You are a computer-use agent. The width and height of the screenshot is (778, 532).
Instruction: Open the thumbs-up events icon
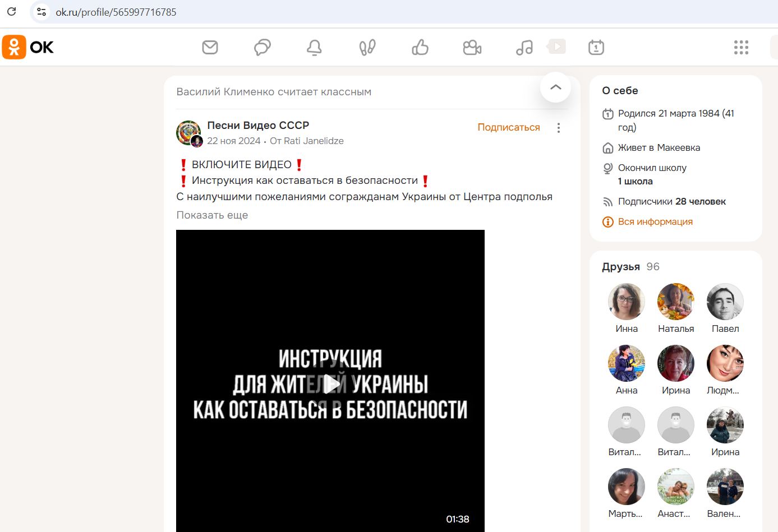coord(420,48)
